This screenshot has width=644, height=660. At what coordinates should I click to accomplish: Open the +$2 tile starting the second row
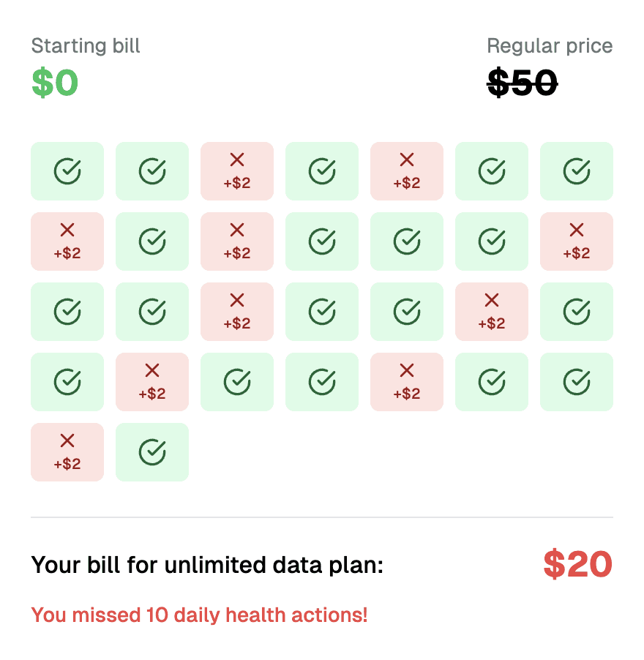67,241
